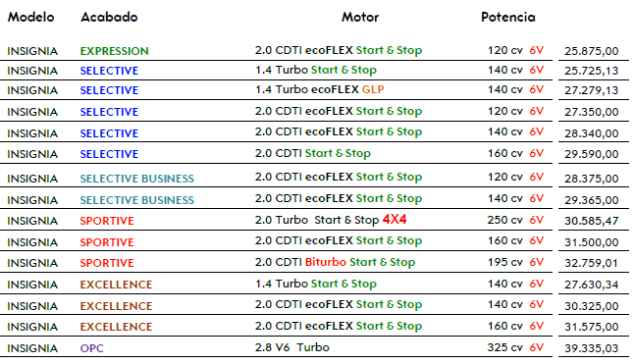634x364 pixels.
Task: Click the price 27.279,13
Action: coord(591,90)
